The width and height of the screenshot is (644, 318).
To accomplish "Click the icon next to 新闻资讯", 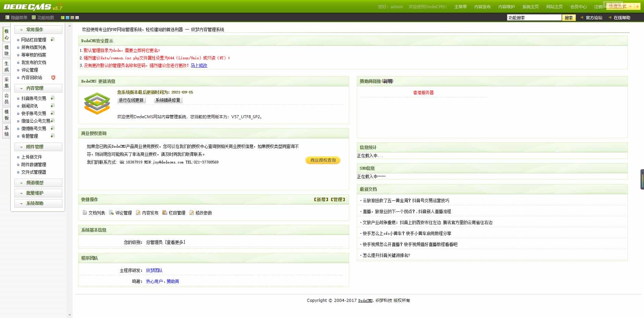I will pos(52,106).
